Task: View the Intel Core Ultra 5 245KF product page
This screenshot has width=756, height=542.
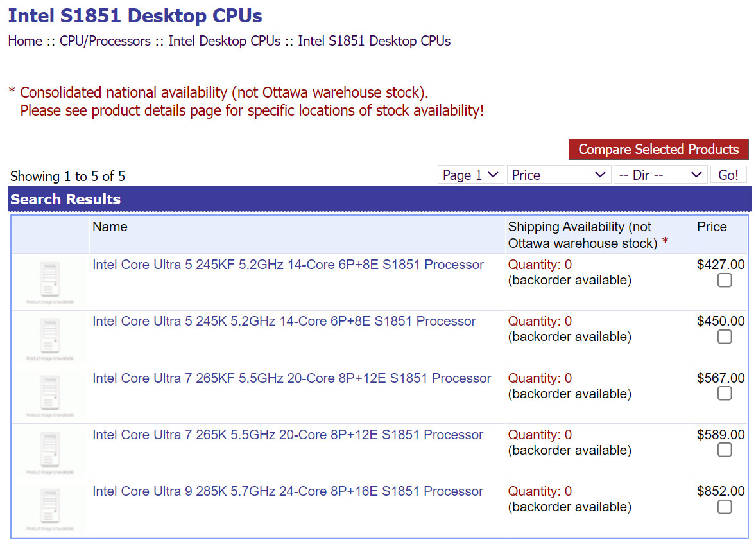Action: tap(288, 265)
